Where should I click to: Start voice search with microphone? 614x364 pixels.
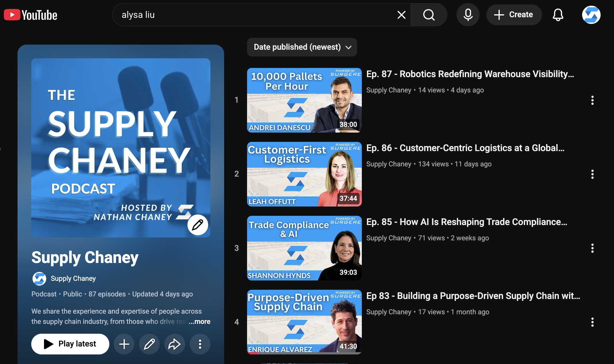coord(468,15)
